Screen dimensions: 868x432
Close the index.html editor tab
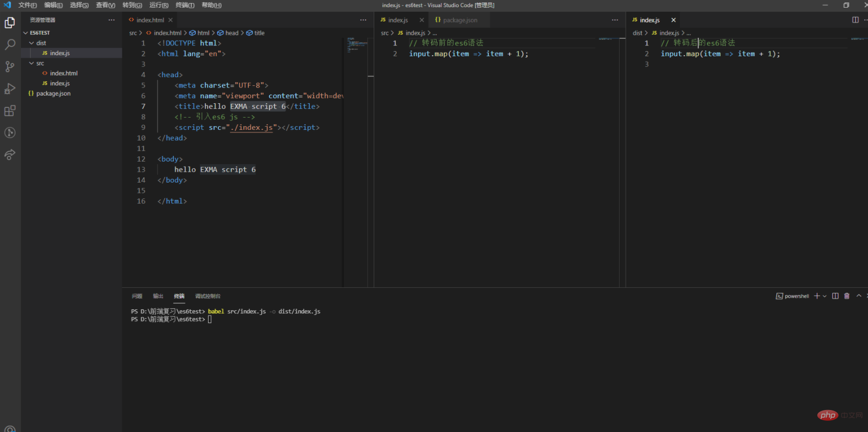click(x=171, y=20)
